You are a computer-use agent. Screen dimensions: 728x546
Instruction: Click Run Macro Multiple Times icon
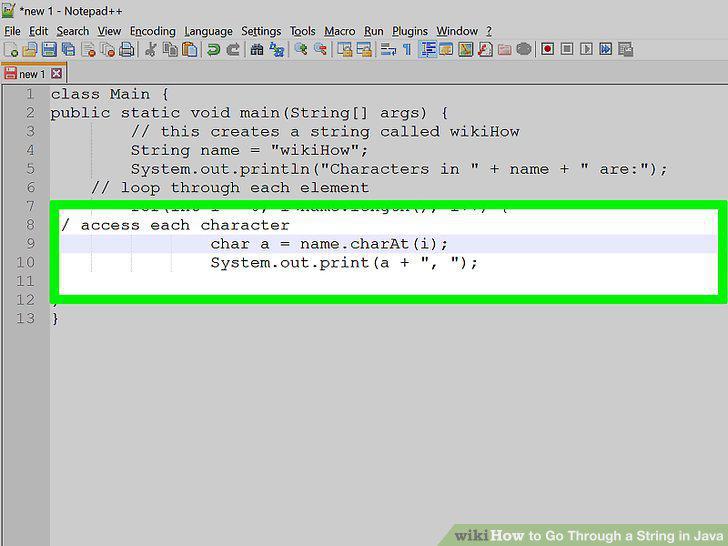(606, 49)
